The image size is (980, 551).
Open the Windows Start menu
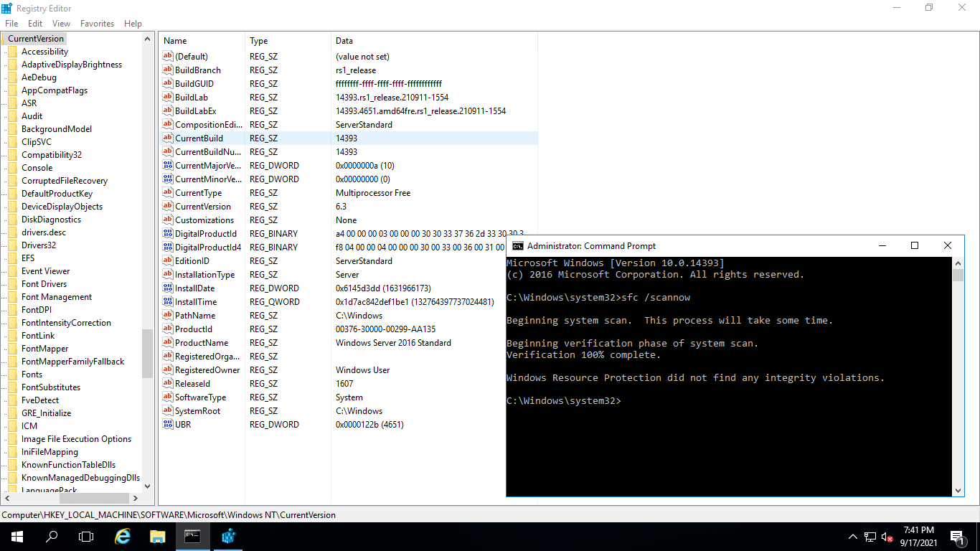(x=17, y=536)
